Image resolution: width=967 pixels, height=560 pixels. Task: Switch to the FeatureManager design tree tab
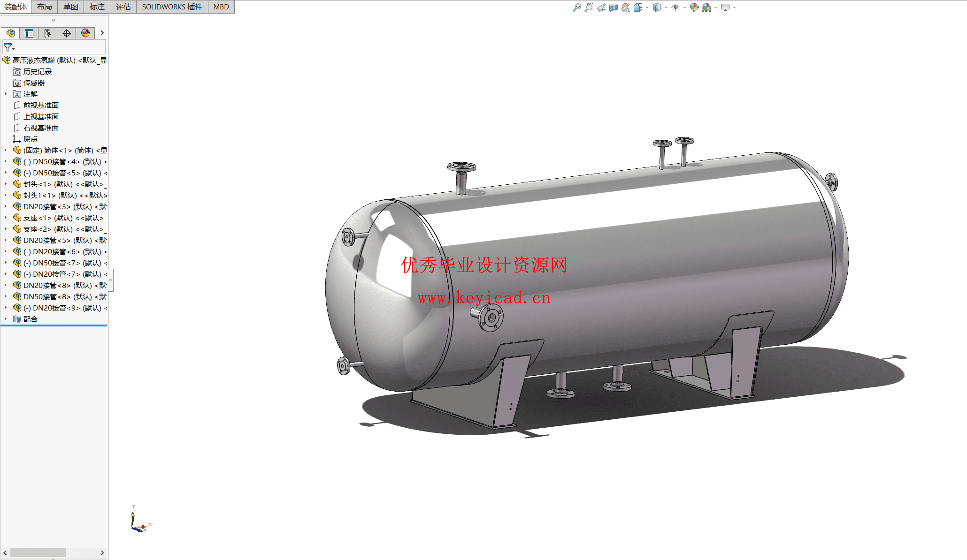(x=10, y=33)
